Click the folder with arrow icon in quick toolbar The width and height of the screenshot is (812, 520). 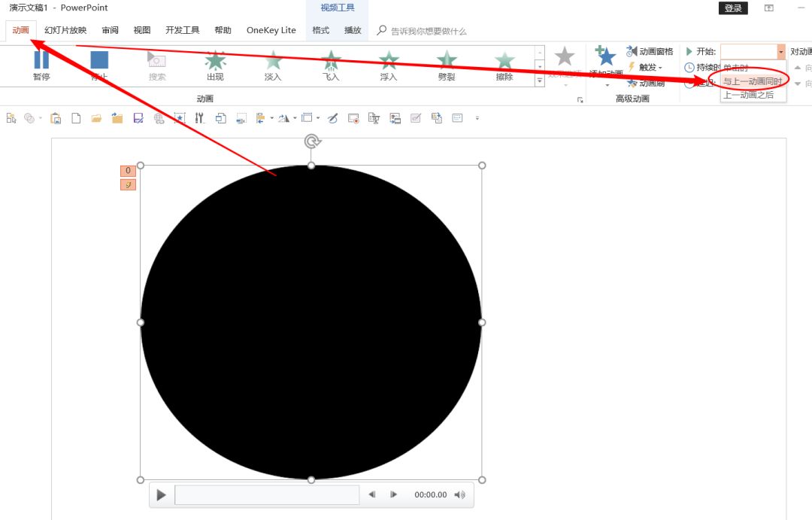coord(117,118)
